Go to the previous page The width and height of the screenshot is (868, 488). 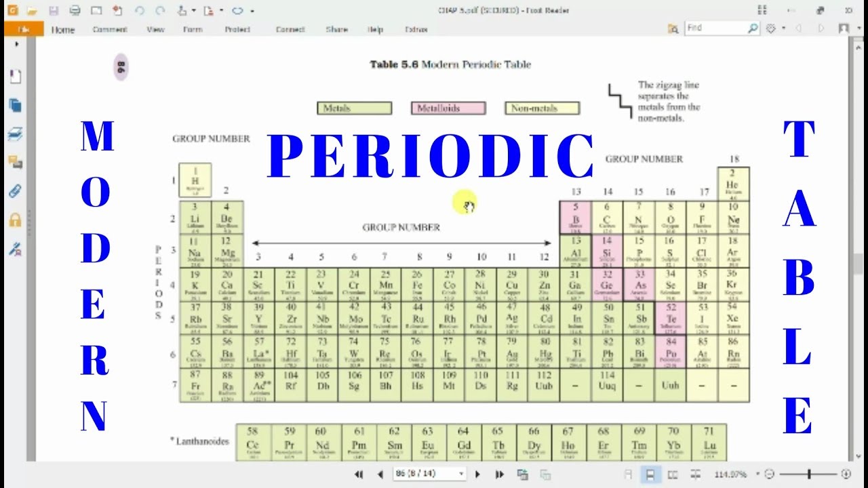coord(380,474)
